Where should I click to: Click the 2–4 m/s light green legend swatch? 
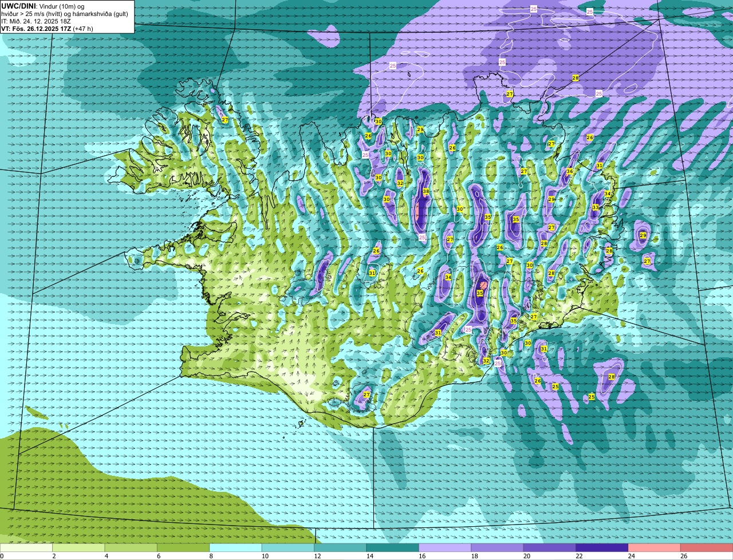tap(79, 548)
